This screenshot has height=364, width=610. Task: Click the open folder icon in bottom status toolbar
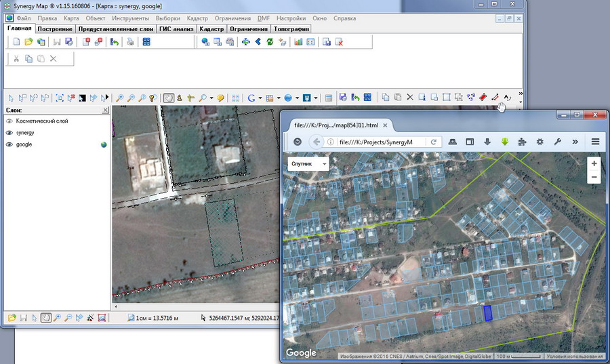[x=12, y=318]
